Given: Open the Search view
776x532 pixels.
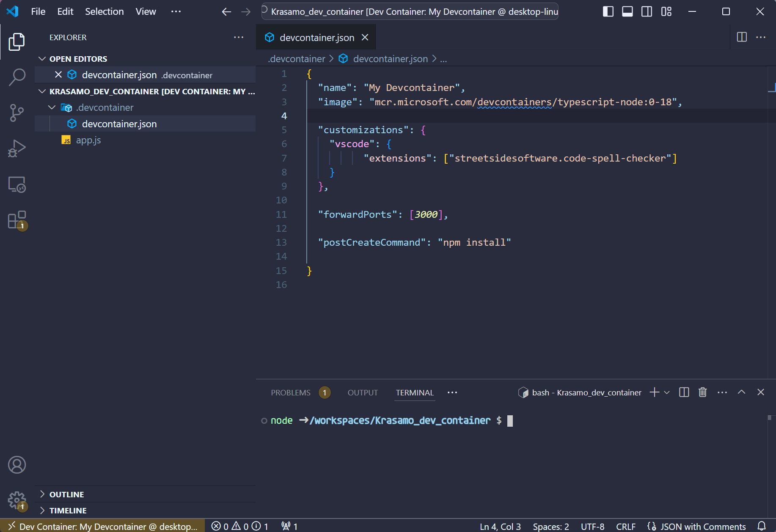Looking at the screenshot, I should pos(17,77).
